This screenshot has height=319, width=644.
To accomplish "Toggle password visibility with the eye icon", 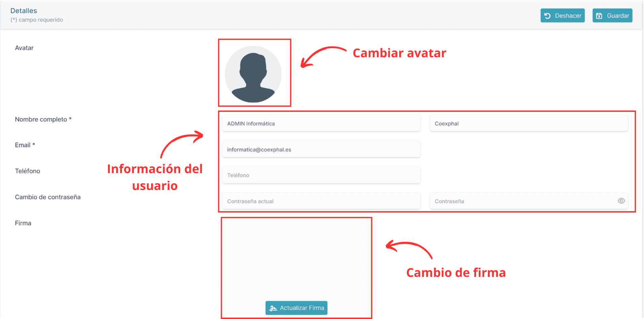I will (x=621, y=201).
